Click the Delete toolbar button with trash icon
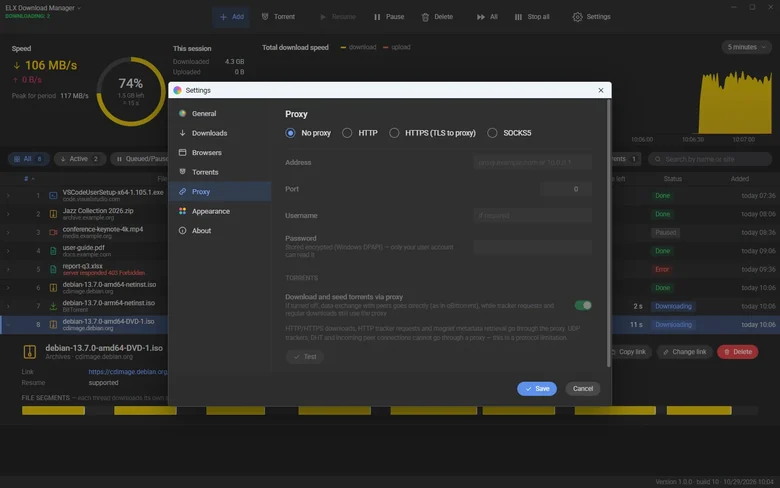The image size is (780, 488). coord(437,17)
